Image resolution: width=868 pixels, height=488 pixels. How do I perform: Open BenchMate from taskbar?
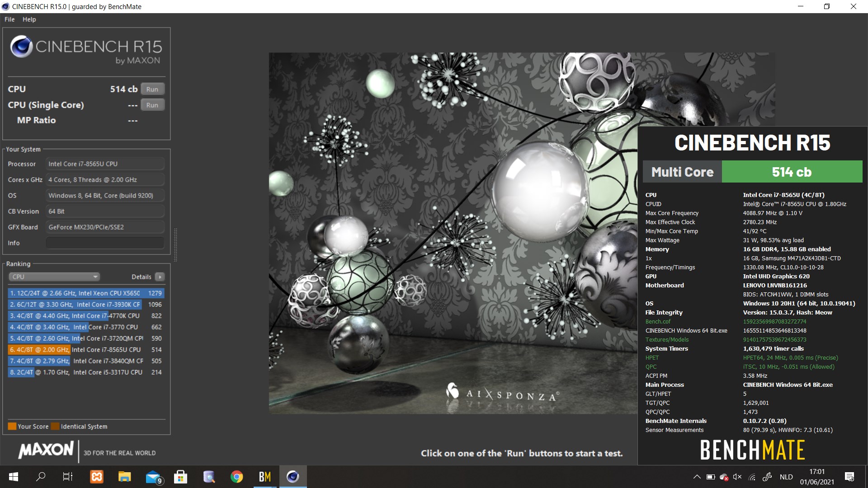click(x=265, y=477)
